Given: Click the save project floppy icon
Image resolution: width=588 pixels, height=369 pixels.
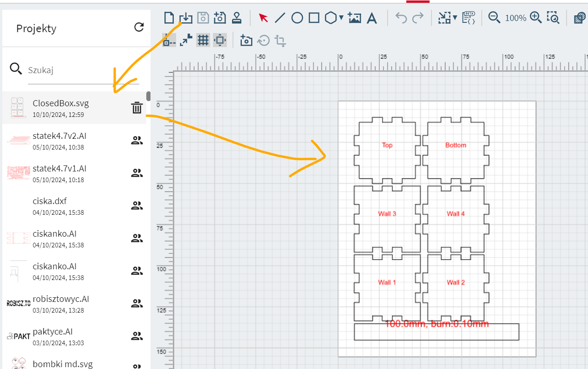Looking at the screenshot, I should [203, 18].
